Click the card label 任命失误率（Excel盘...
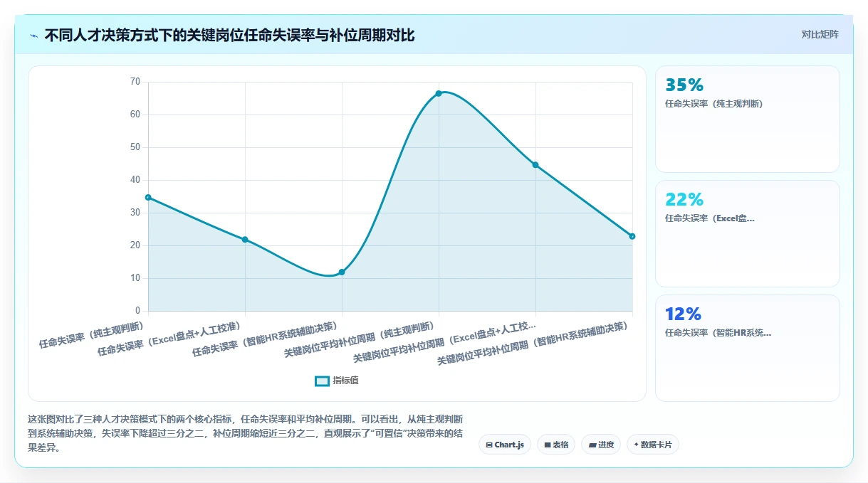This screenshot has width=868, height=483. (x=710, y=218)
